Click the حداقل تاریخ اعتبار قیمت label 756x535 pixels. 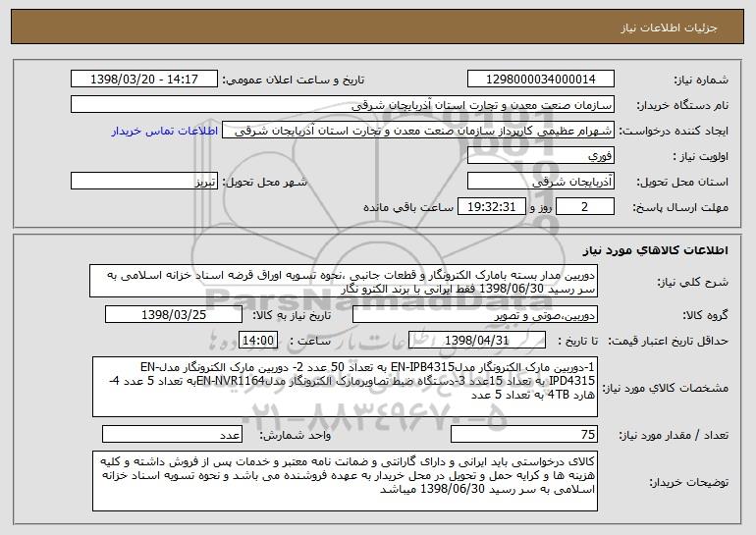point(668,341)
